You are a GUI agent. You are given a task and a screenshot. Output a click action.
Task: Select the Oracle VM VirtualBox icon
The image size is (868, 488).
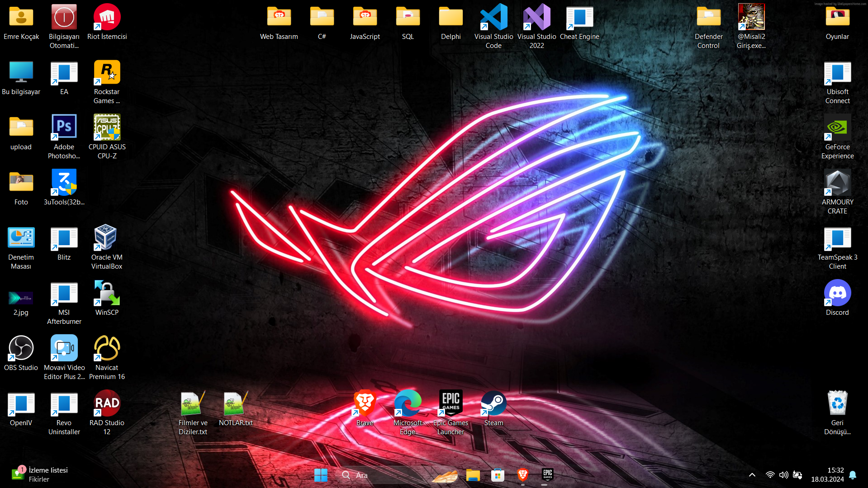tap(107, 248)
